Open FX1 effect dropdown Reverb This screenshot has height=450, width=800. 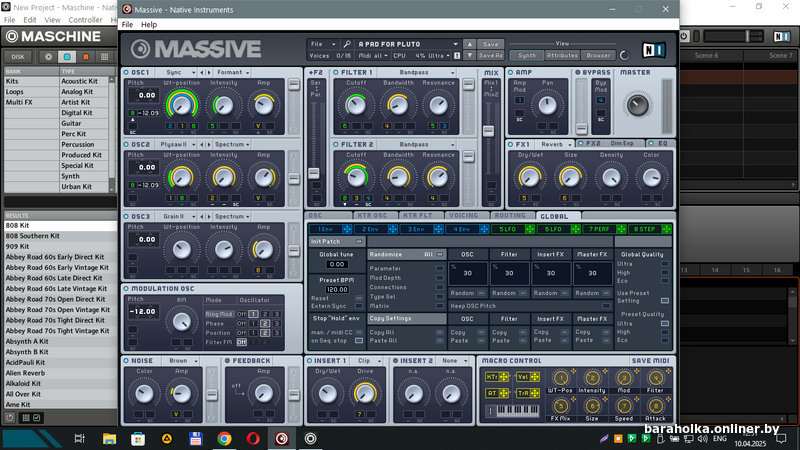tap(556, 144)
